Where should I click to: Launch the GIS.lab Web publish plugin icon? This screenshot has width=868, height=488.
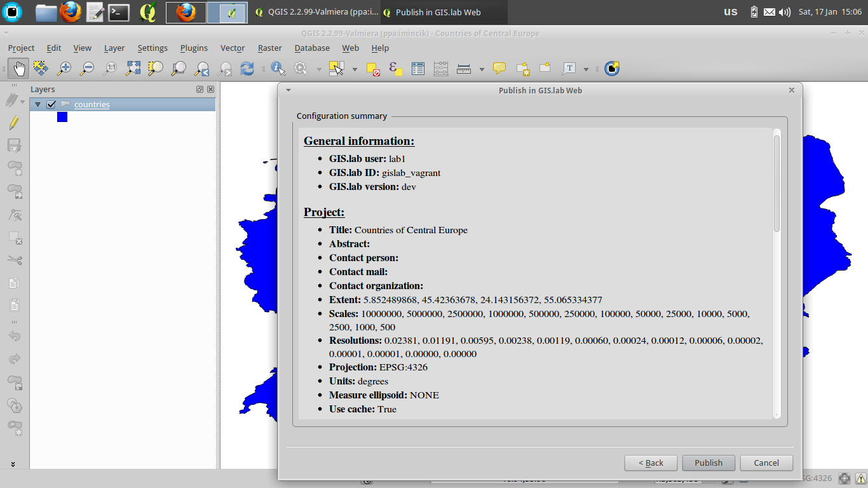click(x=612, y=69)
